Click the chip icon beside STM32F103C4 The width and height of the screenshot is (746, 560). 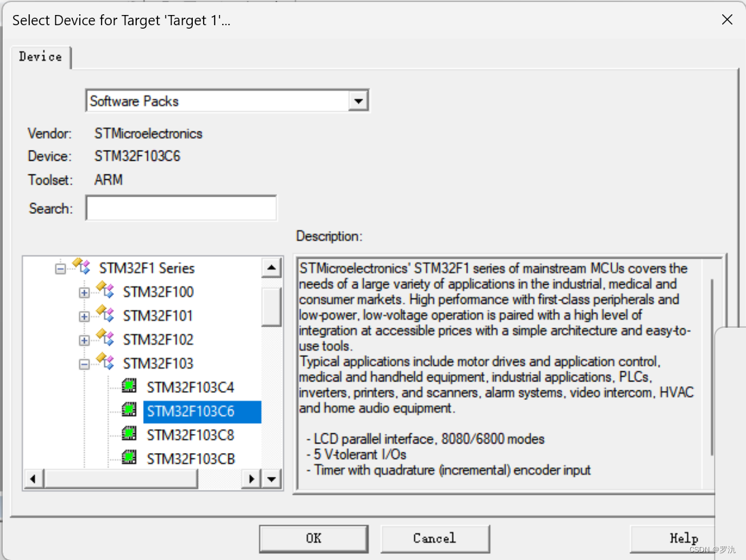click(x=129, y=386)
